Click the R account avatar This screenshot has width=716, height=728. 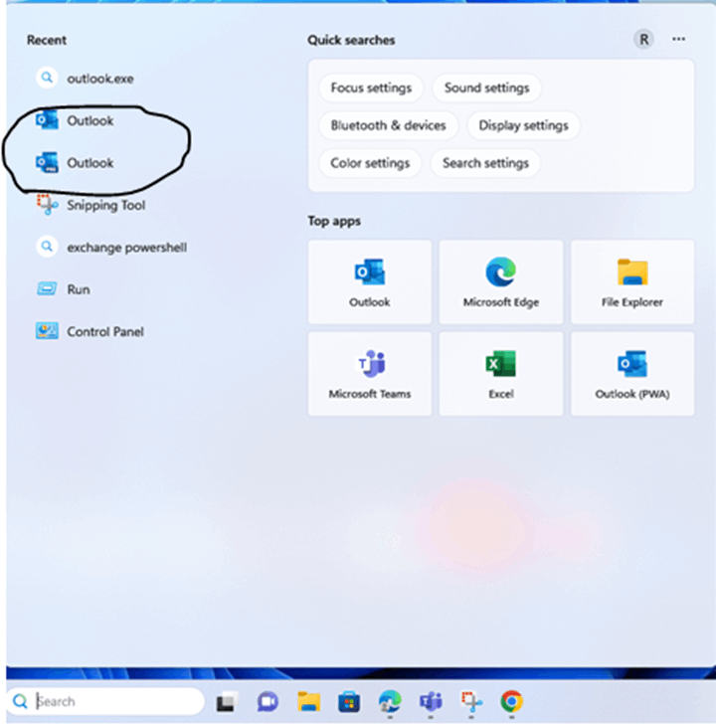644,40
